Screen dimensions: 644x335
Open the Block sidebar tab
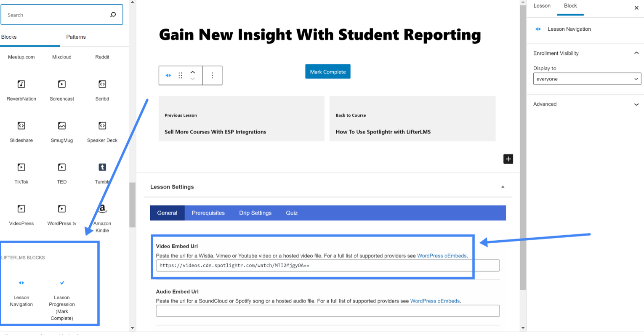pos(570,6)
